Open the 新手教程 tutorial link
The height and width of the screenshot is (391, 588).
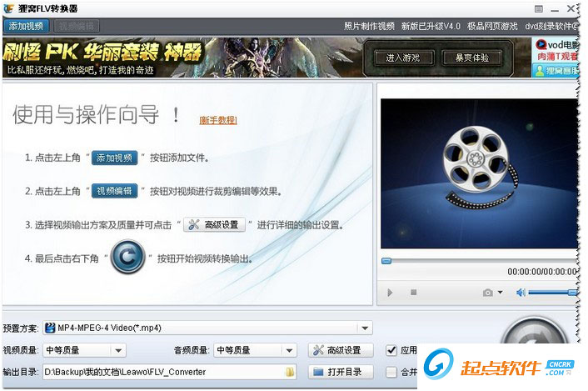click(x=218, y=120)
